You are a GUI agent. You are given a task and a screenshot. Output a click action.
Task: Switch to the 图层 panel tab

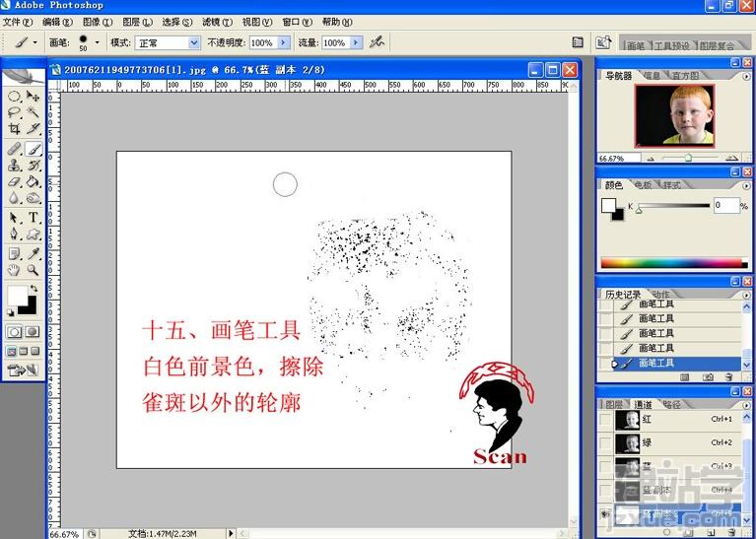pos(614,404)
